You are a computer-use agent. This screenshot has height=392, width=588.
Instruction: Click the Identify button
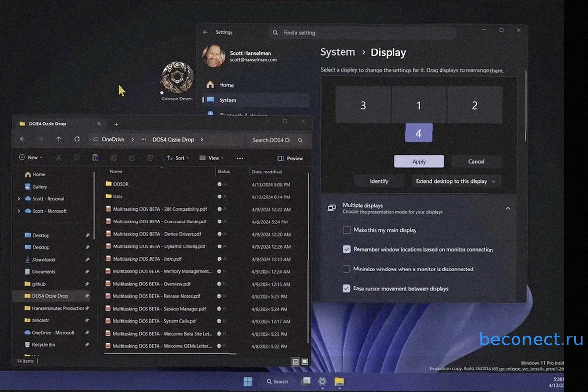(x=379, y=181)
